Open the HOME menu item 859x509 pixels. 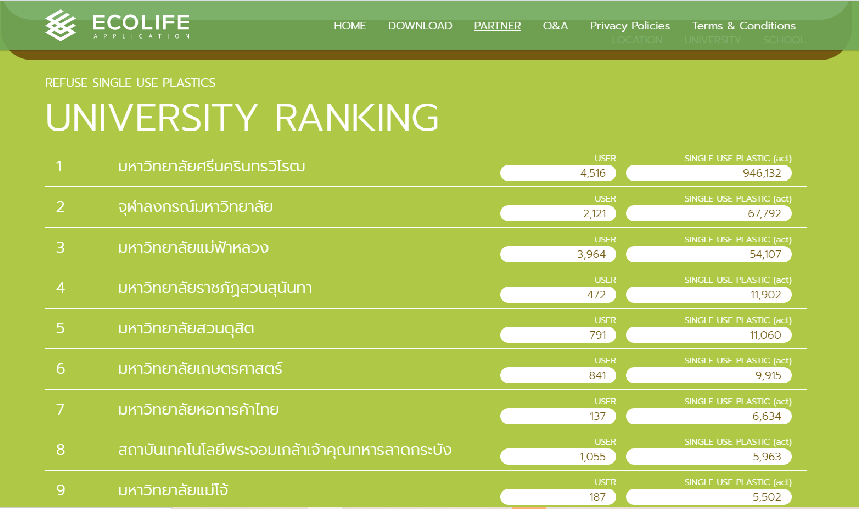(350, 26)
